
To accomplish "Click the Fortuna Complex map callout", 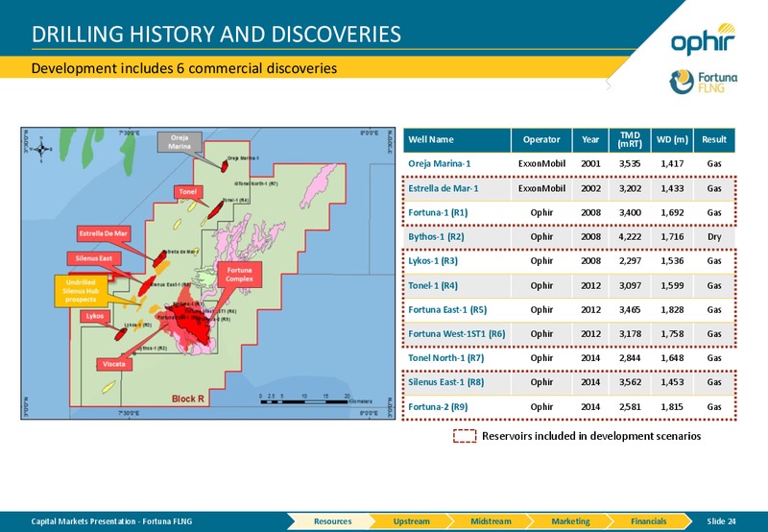I will (x=239, y=275).
